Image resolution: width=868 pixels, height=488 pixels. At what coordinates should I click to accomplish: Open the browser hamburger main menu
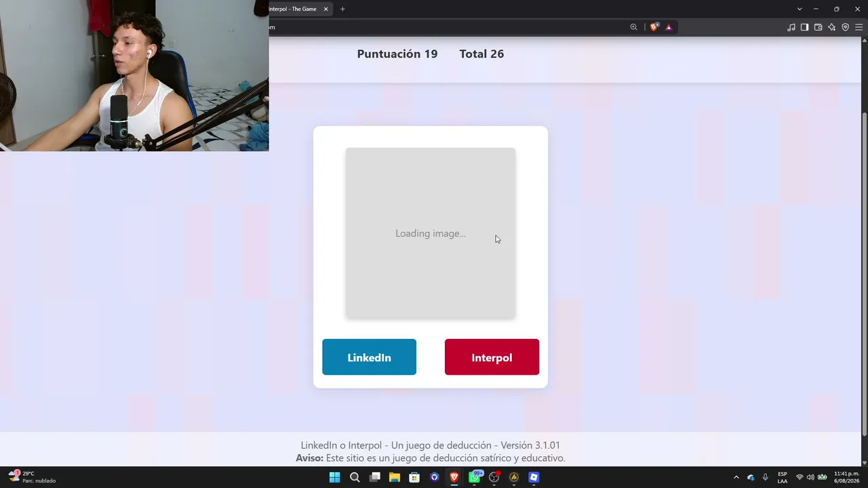tap(859, 27)
